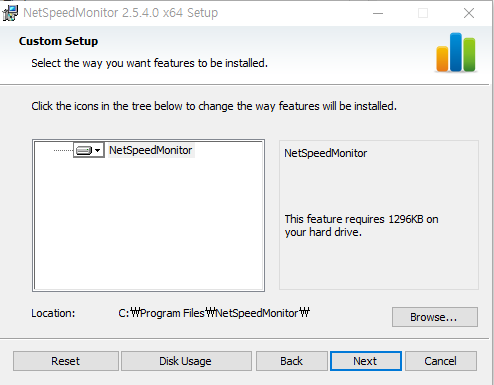Click the installer icon in title bar

pyautogui.click(x=10, y=13)
